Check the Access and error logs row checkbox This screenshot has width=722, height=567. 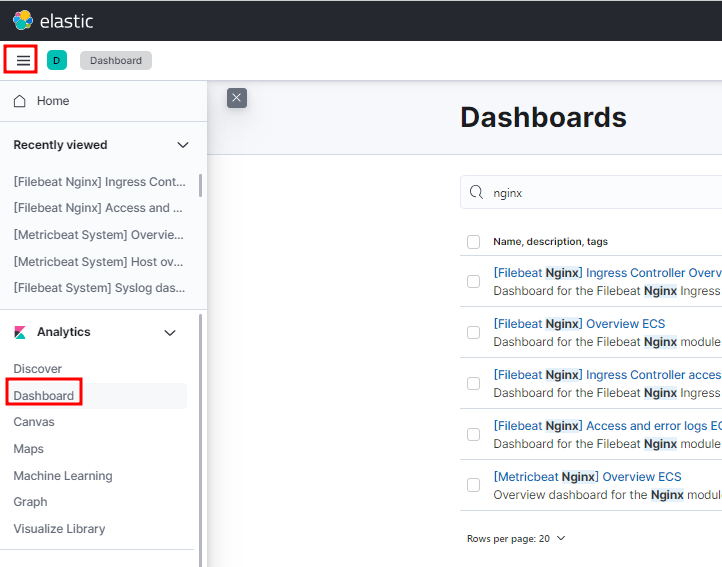click(x=473, y=434)
